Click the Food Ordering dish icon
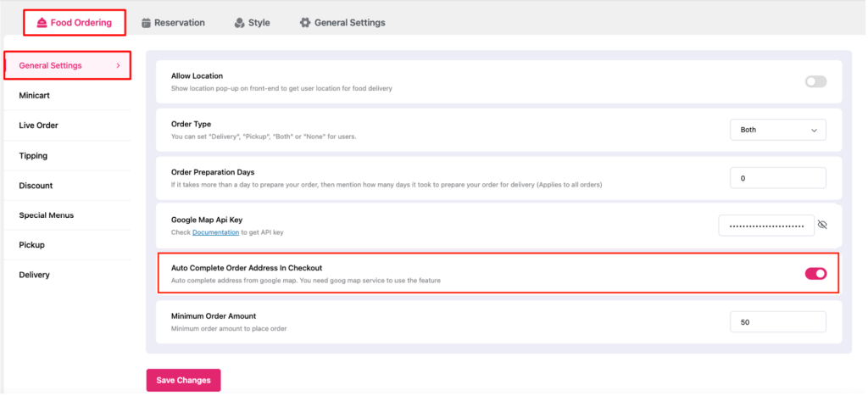 click(42, 23)
